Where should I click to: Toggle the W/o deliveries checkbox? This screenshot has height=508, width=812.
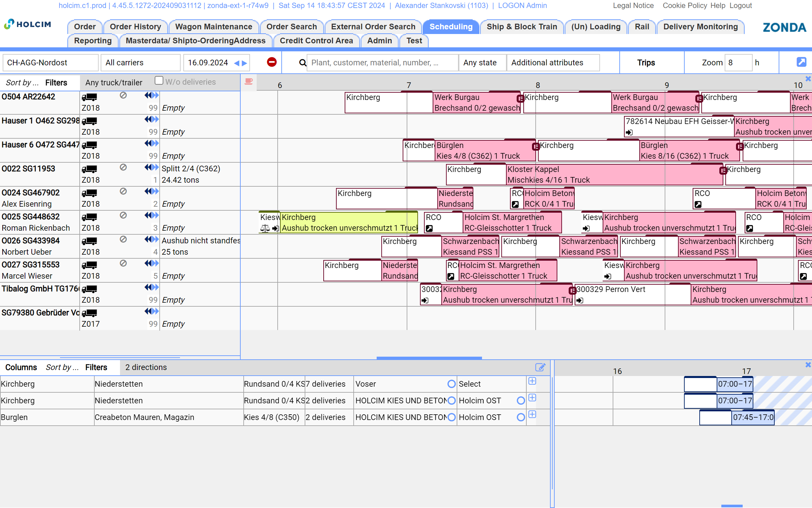tap(159, 81)
